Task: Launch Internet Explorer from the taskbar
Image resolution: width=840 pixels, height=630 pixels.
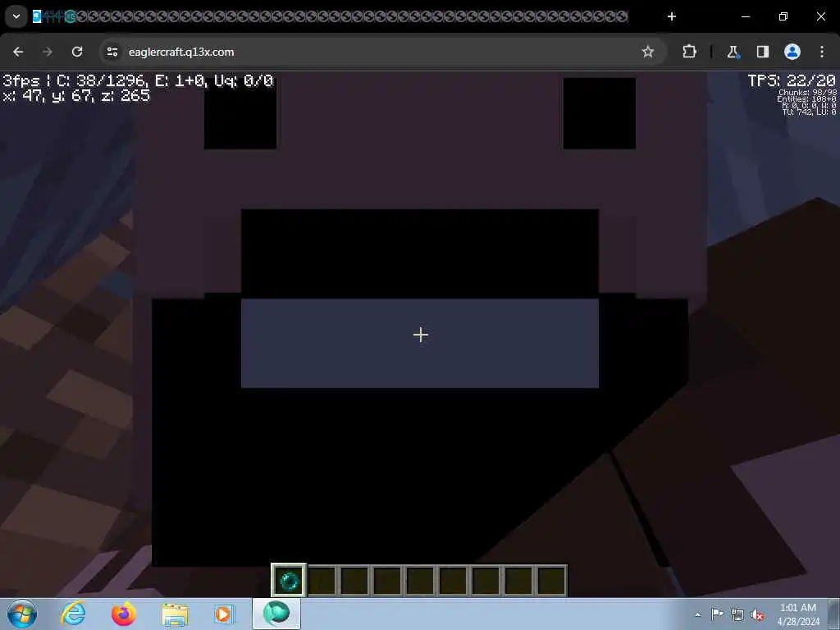Action: [73, 614]
